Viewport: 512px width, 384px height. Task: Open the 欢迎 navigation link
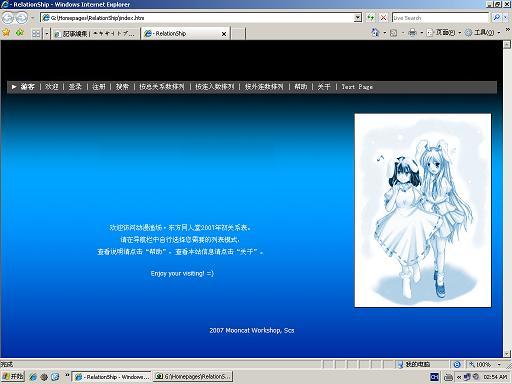pyautogui.click(x=52, y=87)
